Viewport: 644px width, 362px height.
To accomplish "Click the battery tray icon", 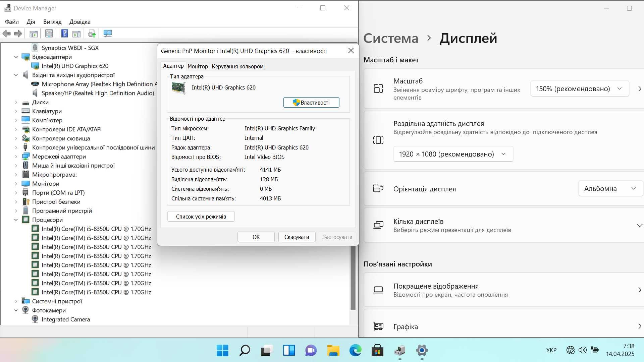I will pyautogui.click(x=595, y=350).
